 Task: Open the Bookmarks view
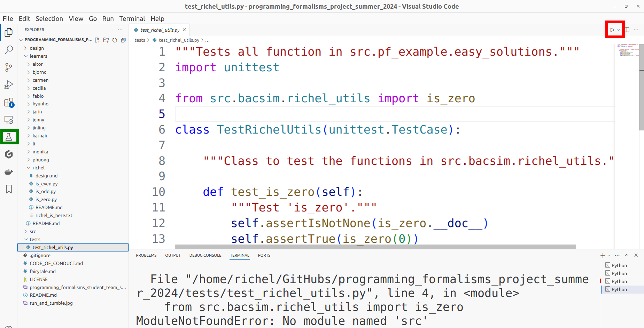(9, 189)
